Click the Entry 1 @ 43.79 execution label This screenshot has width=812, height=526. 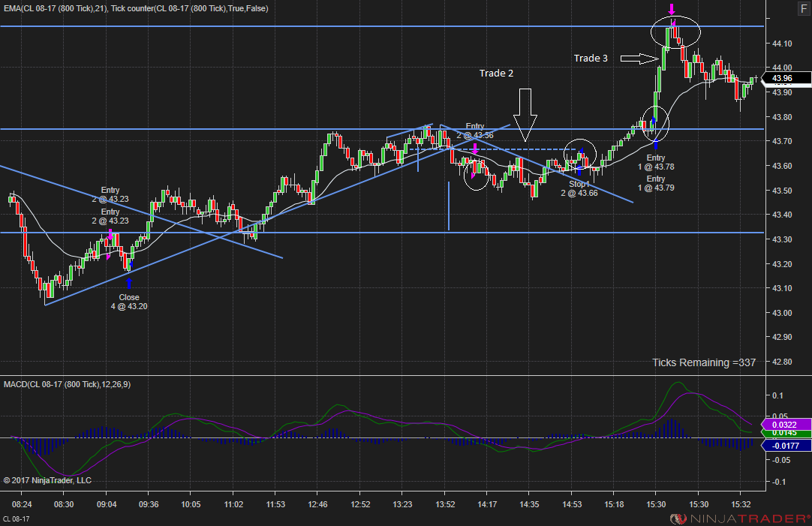pos(656,183)
